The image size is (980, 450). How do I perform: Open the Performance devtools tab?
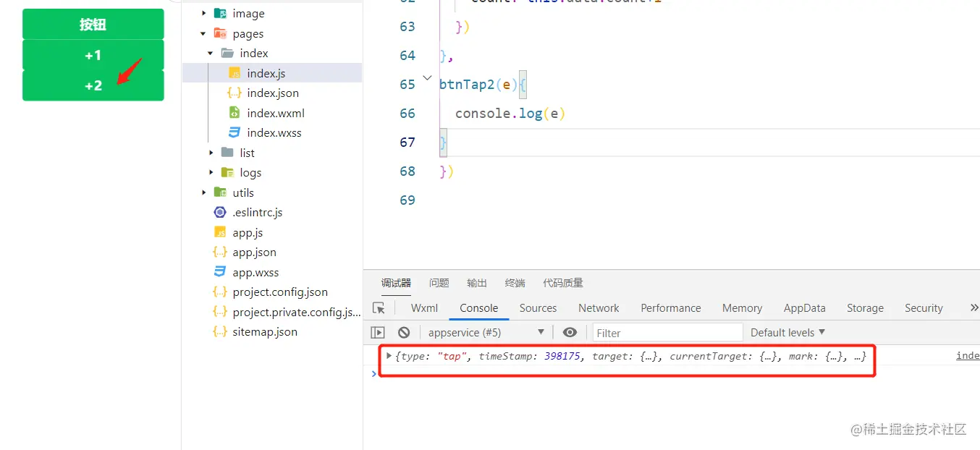(x=670, y=307)
